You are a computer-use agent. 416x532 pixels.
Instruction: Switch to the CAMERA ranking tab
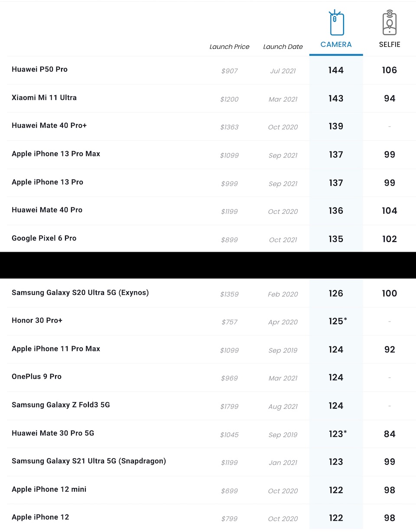point(336,45)
